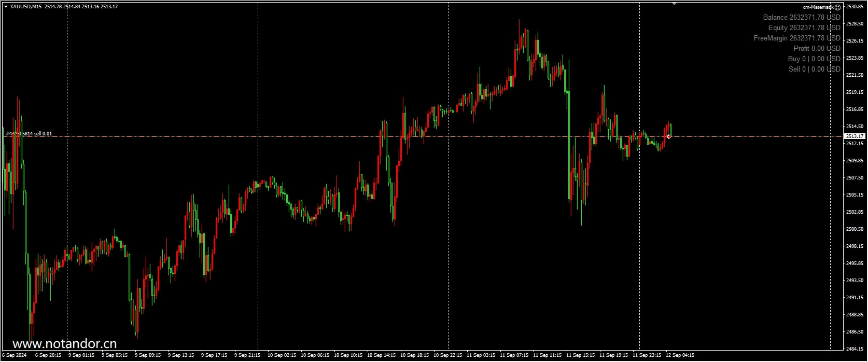
Task: Click the Equity 2632371.78 USD line
Action: pos(804,27)
